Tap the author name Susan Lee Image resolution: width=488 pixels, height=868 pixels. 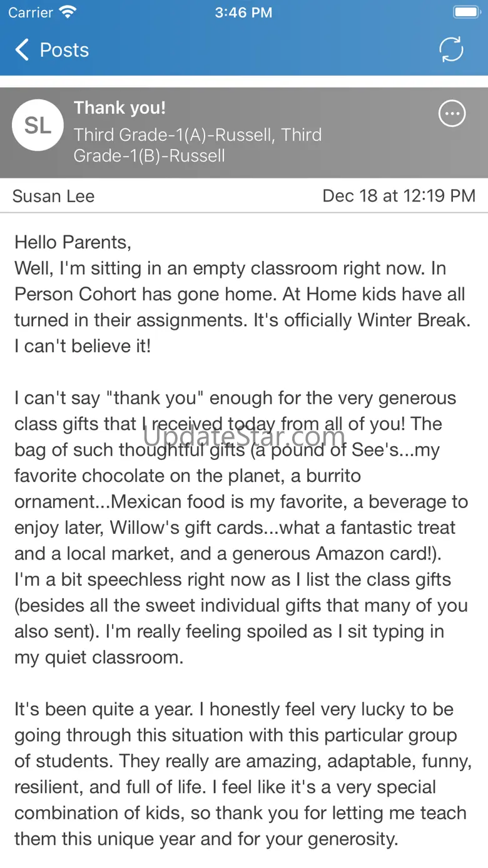53,196
